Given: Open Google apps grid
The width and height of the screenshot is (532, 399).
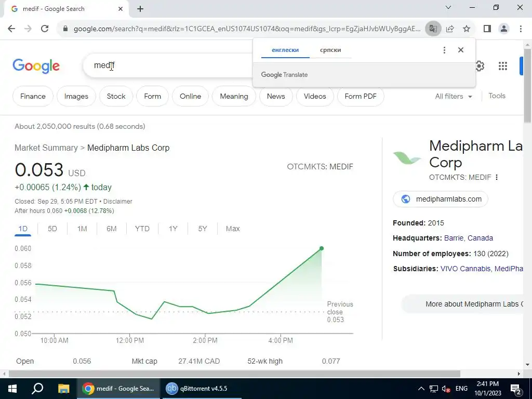Looking at the screenshot, I should pos(503,66).
